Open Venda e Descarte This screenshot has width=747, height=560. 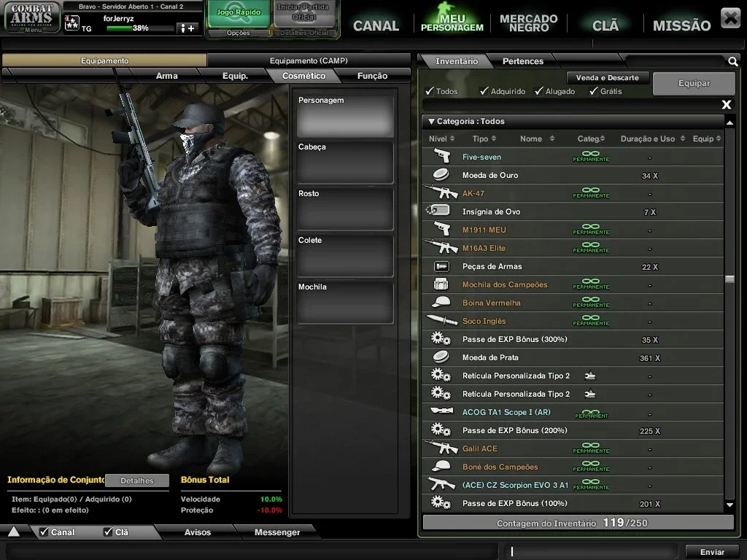click(x=608, y=77)
